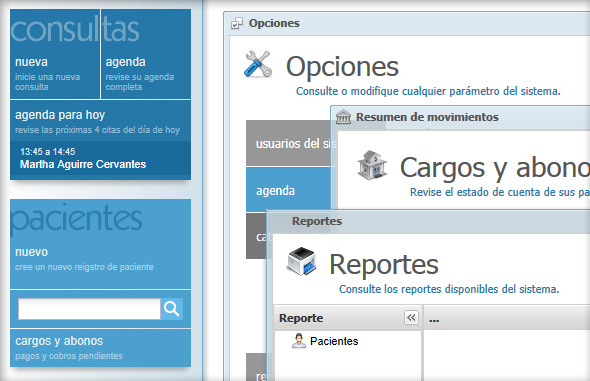This screenshot has width=590, height=381.
Task: Click the pacientes section heading
Action: 76,218
